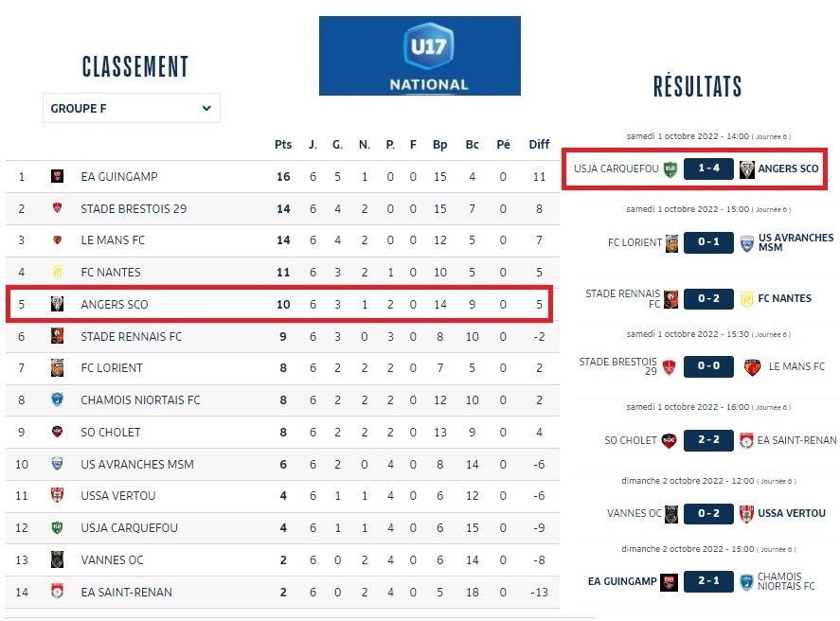Viewport: 840px width, 621px height.
Task: Open the Le Mans FC team link
Action: pyautogui.click(x=113, y=240)
